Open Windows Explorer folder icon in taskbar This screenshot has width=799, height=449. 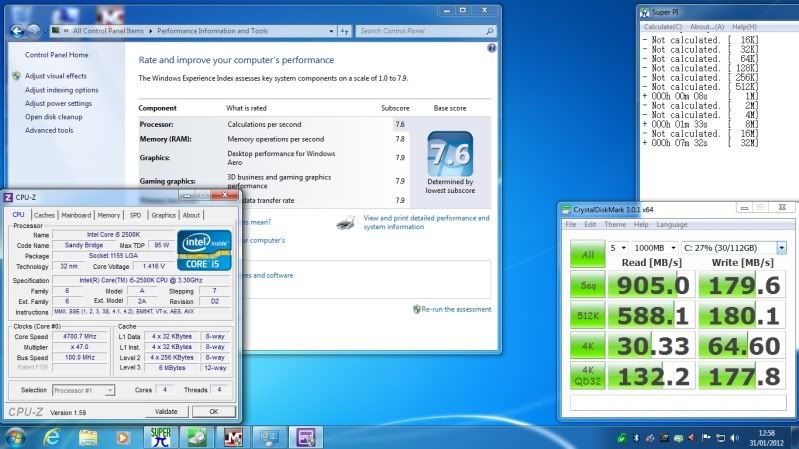[88, 436]
